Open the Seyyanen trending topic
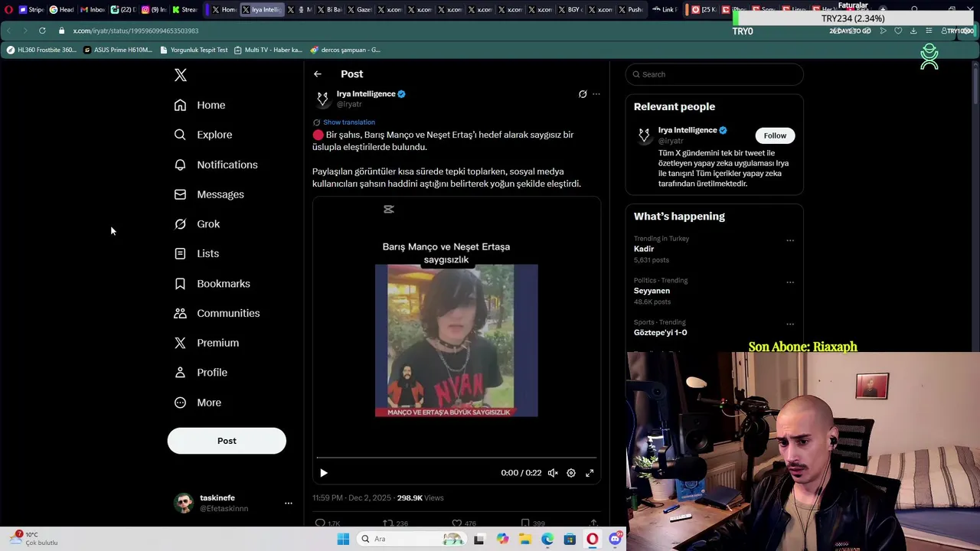Image resolution: width=980 pixels, height=551 pixels. tap(652, 291)
